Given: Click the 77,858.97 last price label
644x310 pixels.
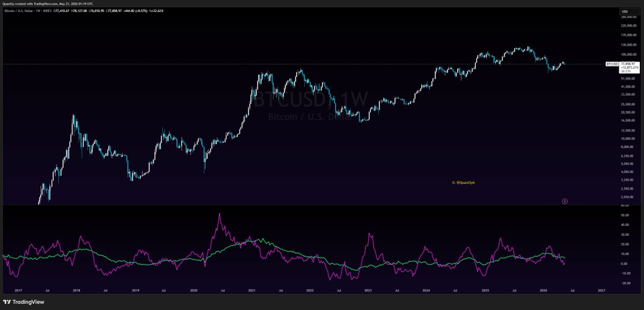Looking at the screenshot, I should 628,63.
